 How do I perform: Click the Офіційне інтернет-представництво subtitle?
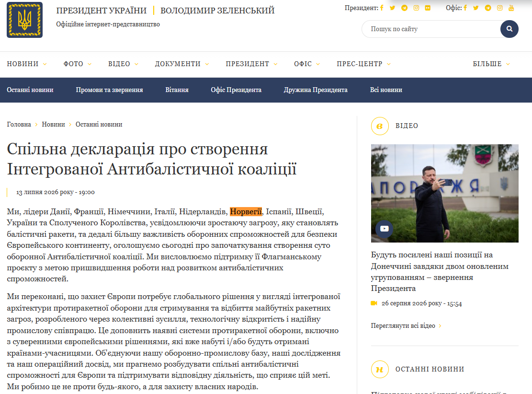[x=108, y=24]
